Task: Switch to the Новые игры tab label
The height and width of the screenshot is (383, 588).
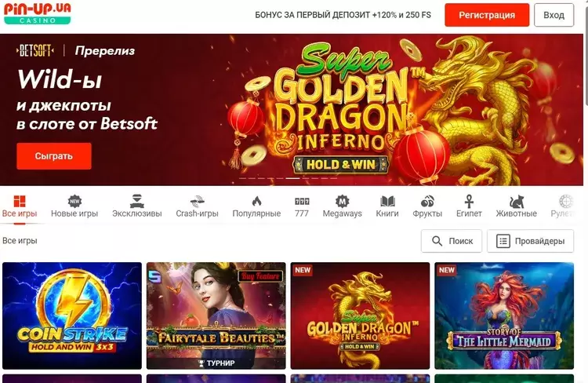Action: pyautogui.click(x=74, y=213)
